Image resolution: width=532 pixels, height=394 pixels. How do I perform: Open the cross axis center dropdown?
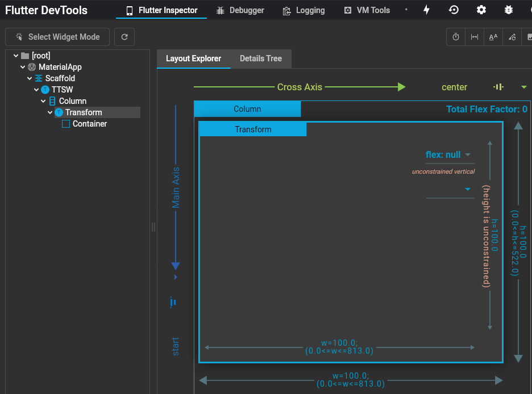click(x=524, y=87)
